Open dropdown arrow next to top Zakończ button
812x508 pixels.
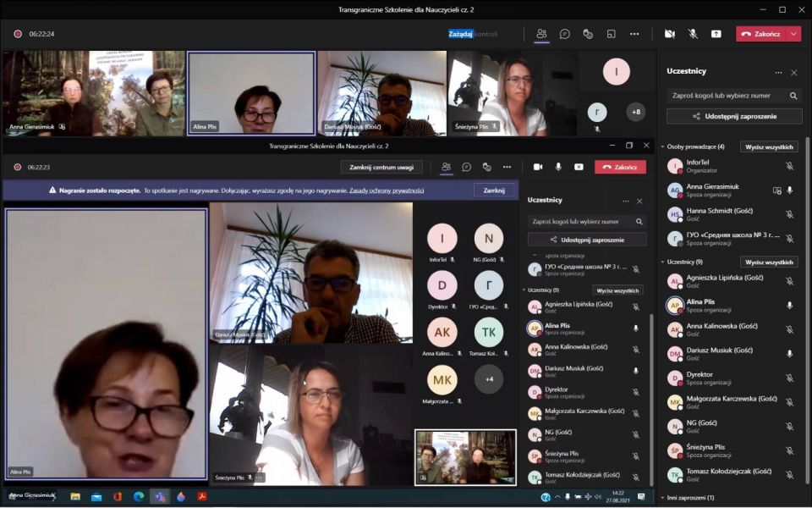click(794, 34)
